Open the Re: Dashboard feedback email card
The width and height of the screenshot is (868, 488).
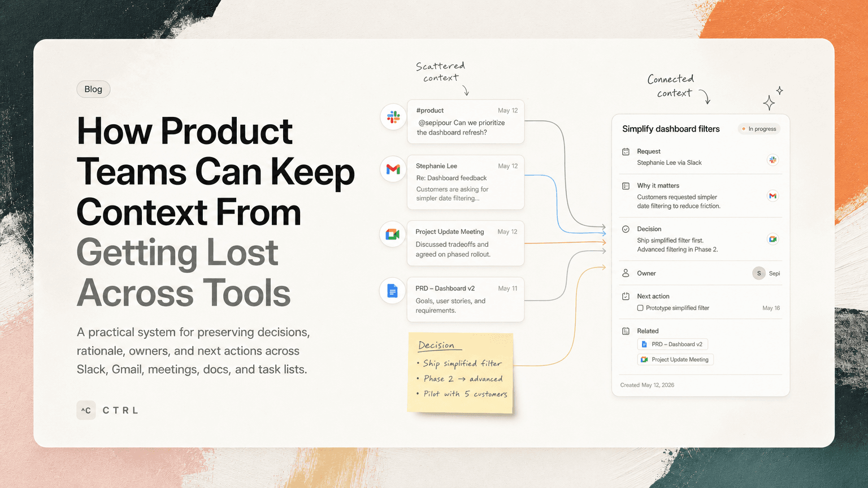(466, 182)
